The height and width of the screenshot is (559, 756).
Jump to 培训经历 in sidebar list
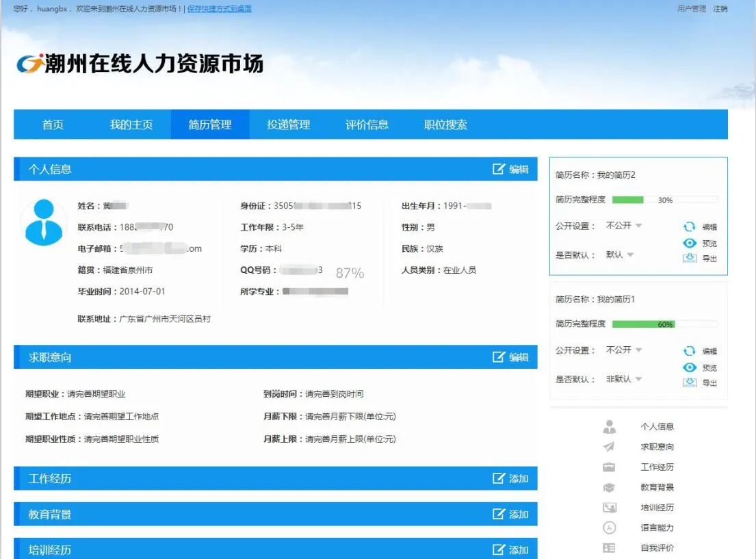tap(657, 508)
